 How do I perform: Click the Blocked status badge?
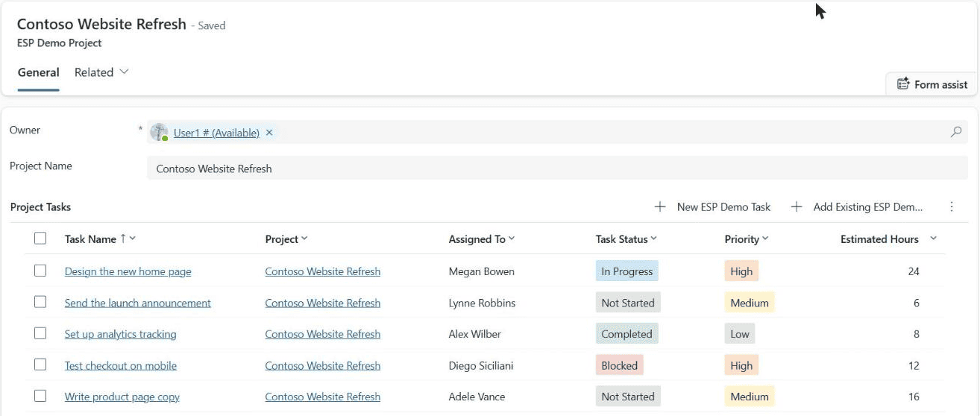coord(620,365)
